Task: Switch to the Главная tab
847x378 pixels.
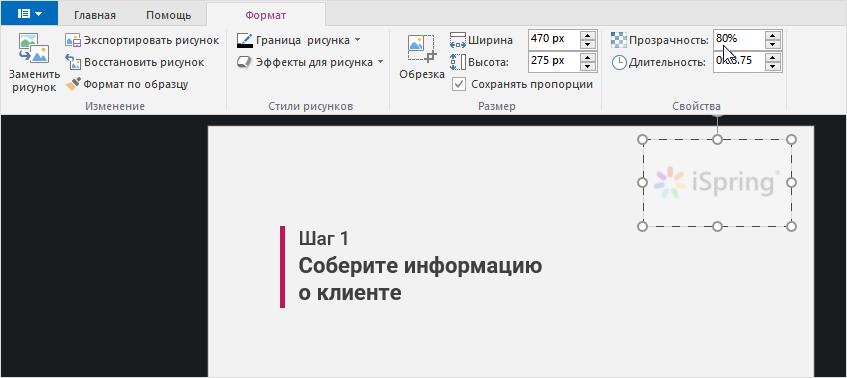Action: point(95,15)
